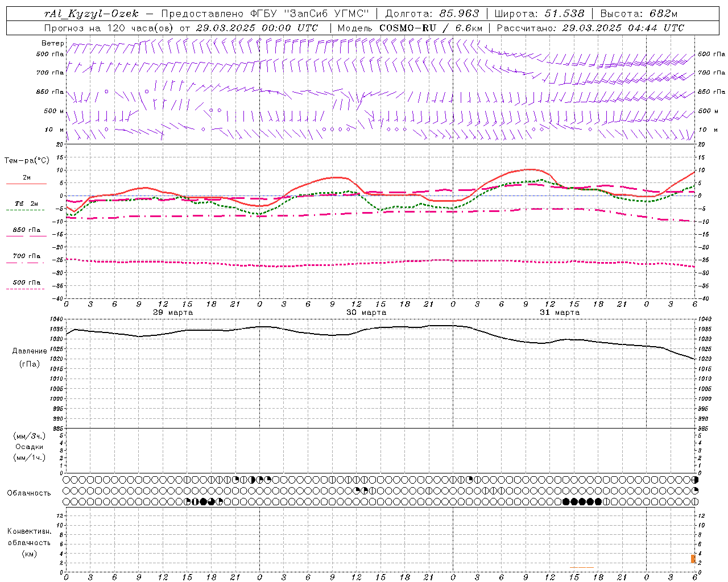Click the Долгота: 85.963 value
This screenshot has width=728, height=582.
point(432,14)
